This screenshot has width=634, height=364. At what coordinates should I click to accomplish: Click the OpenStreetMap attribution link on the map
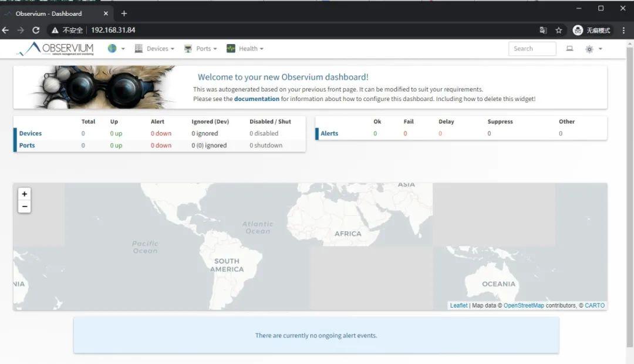pyautogui.click(x=524, y=305)
